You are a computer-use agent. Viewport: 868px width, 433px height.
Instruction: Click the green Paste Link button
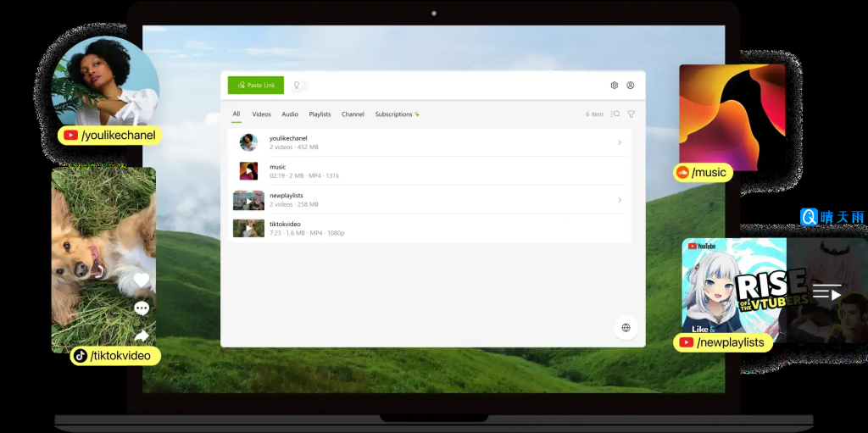pyautogui.click(x=255, y=86)
